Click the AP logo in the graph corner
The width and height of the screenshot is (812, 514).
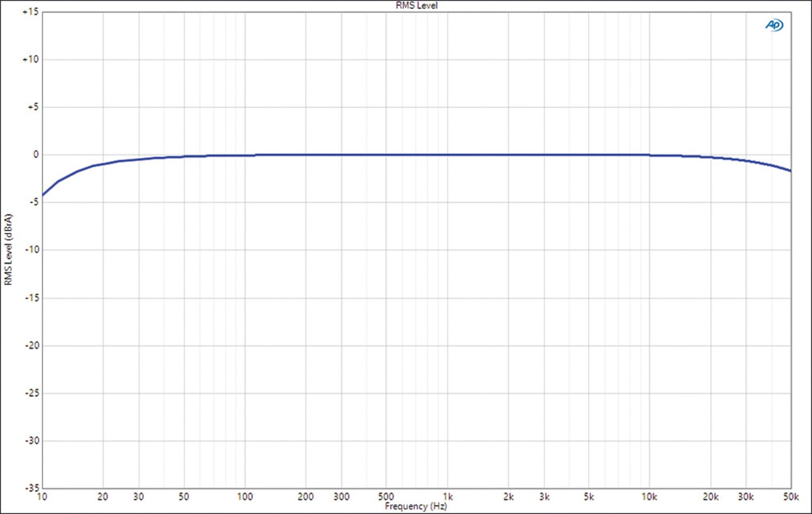point(774,25)
